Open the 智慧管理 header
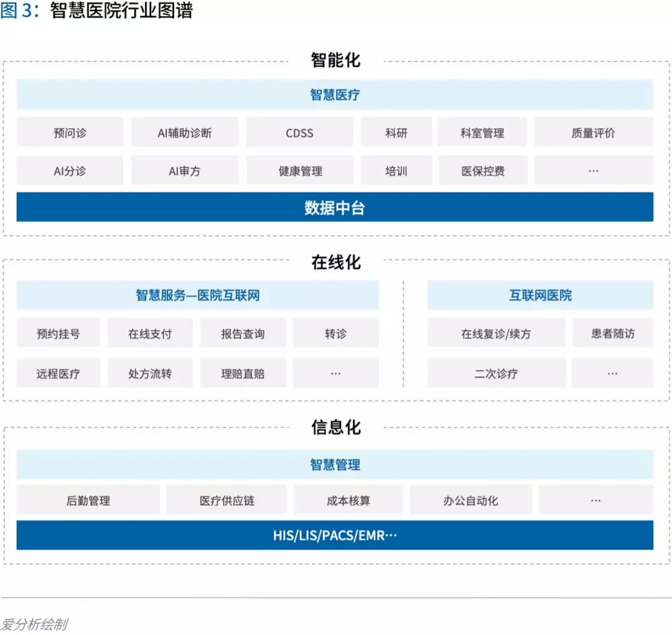This screenshot has height=635, width=672. tap(335, 465)
